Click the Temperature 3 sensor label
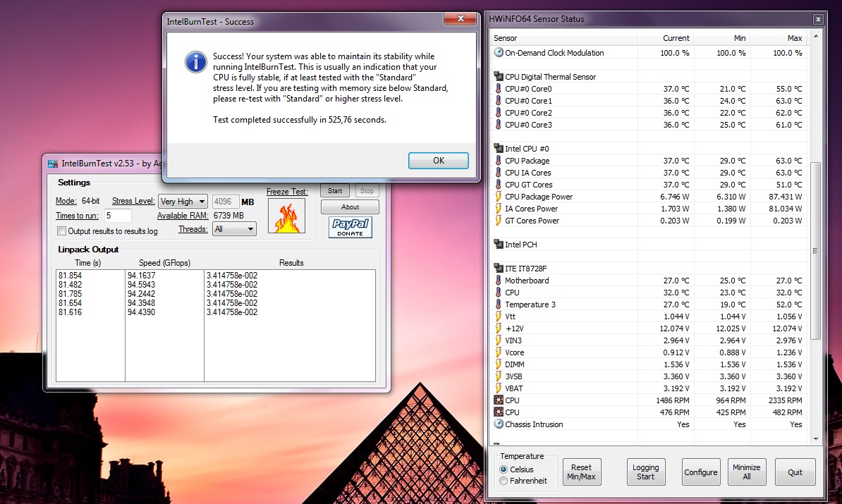This screenshot has width=842, height=504. (x=530, y=305)
